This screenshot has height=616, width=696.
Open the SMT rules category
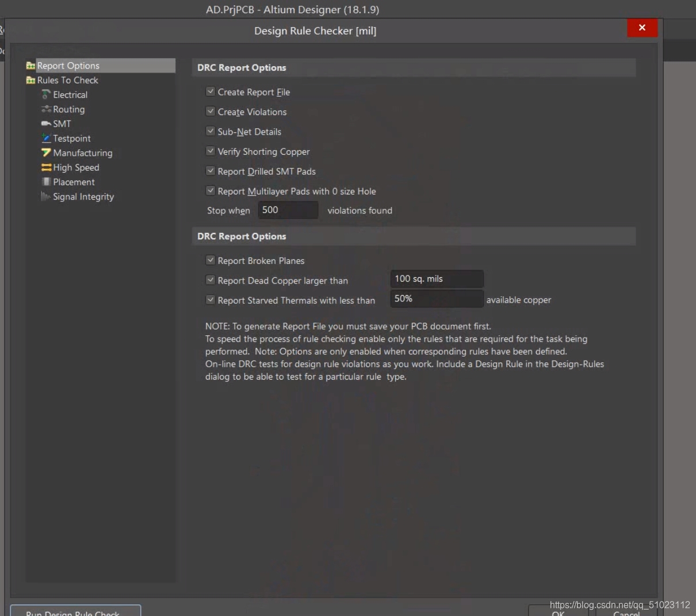[x=62, y=124]
